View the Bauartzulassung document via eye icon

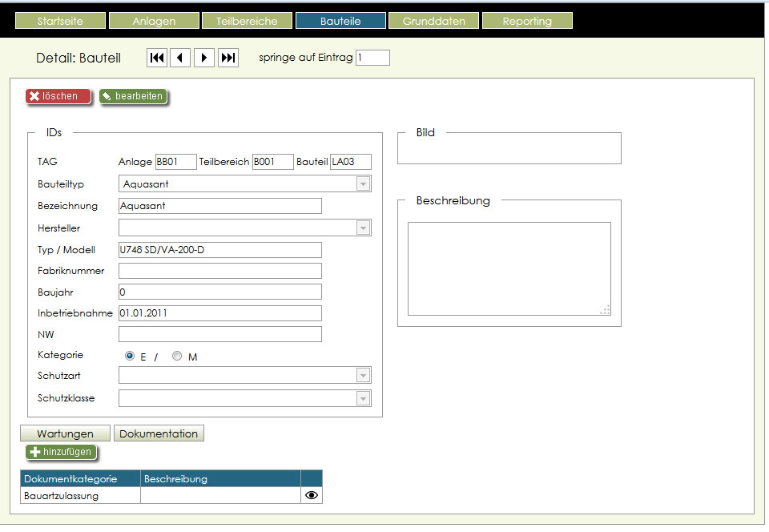[312, 496]
